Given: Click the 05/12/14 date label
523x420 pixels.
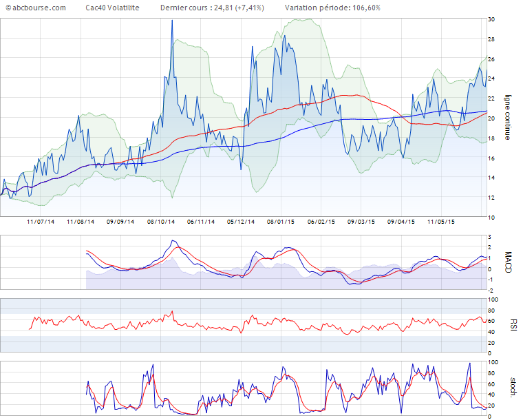Looking at the screenshot, I should [x=241, y=222].
